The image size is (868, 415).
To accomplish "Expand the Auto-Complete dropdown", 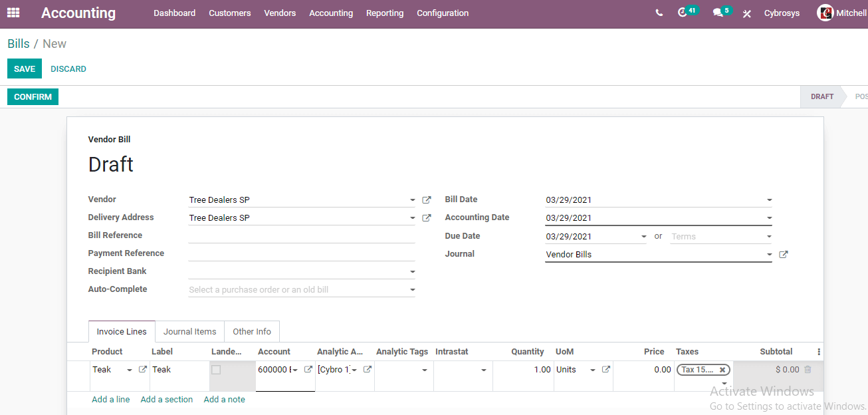I will [413, 290].
